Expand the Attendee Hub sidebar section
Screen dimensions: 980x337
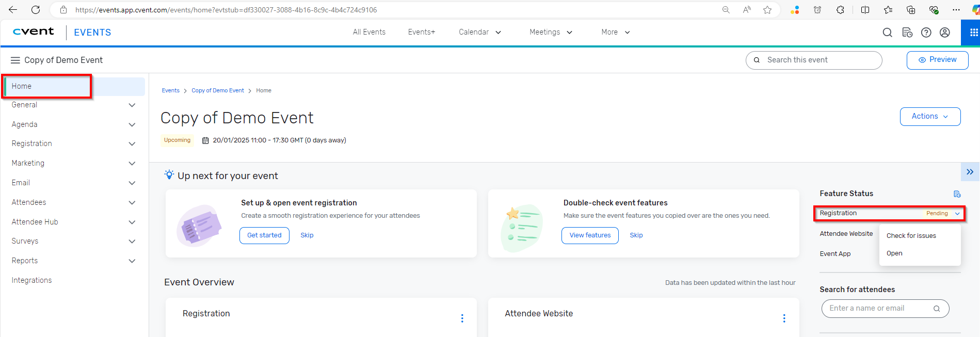point(132,222)
